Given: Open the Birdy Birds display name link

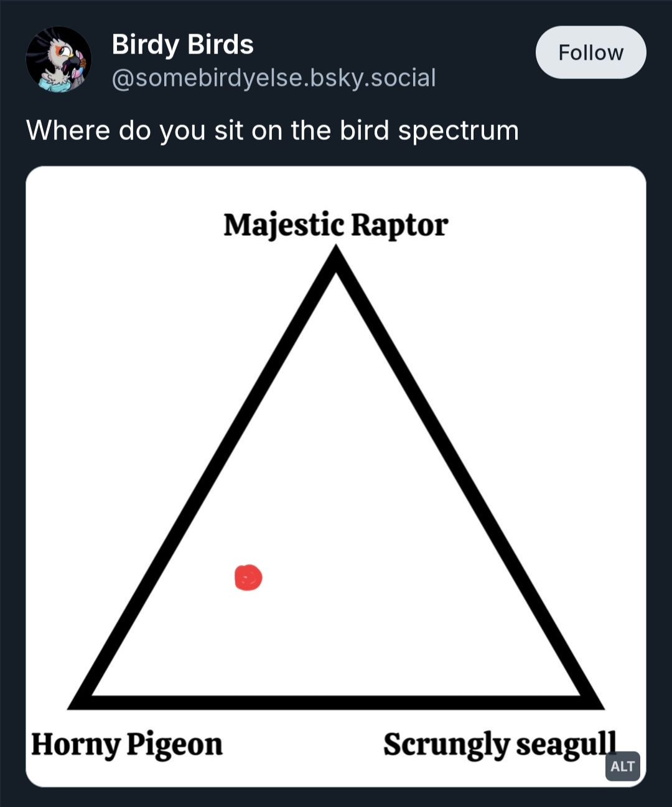Looking at the screenshot, I should click(182, 45).
